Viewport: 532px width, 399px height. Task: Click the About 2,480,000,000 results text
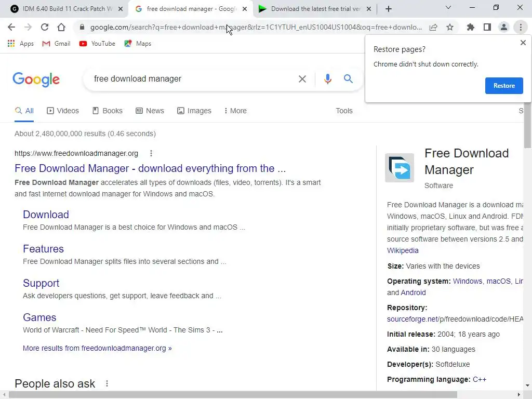click(85, 134)
